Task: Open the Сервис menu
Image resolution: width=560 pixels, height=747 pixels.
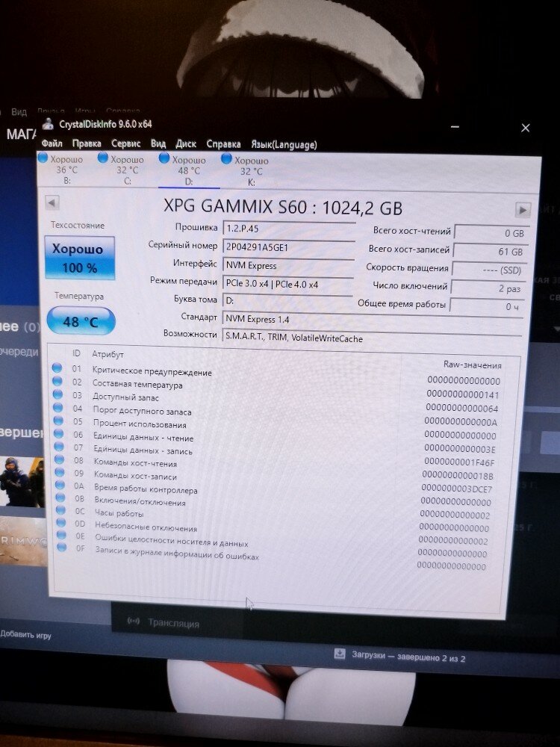Action: click(125, 143)
